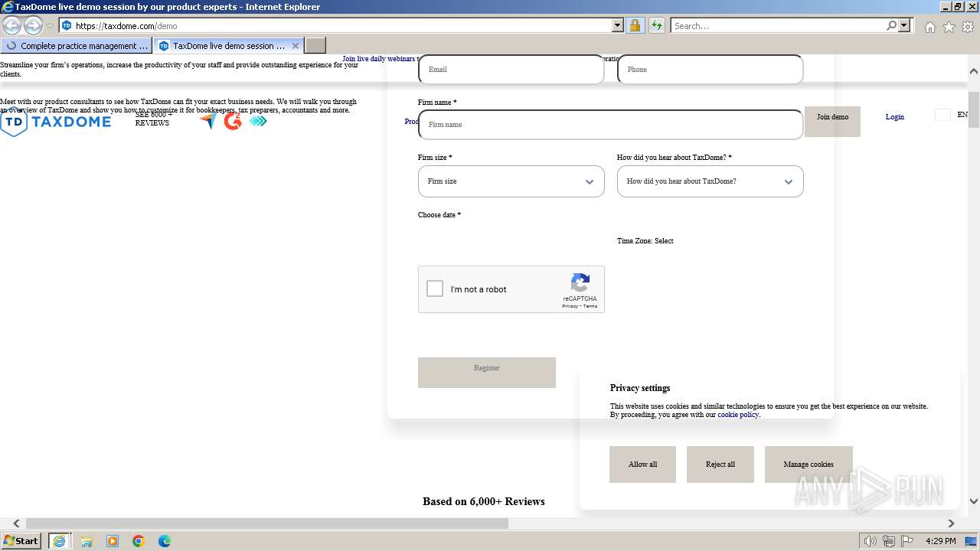Click Allow all cookies button

point(642,465)
